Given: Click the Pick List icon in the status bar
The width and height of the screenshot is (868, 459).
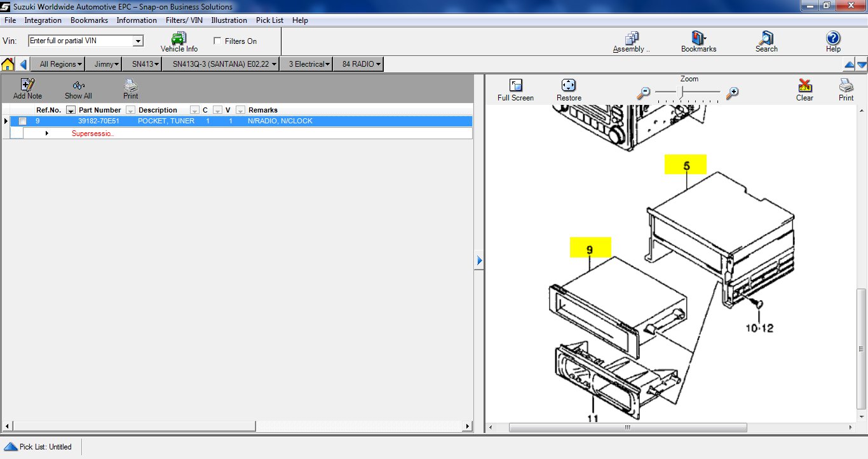Looking at the screenshot, I should [x=11, y=446].
